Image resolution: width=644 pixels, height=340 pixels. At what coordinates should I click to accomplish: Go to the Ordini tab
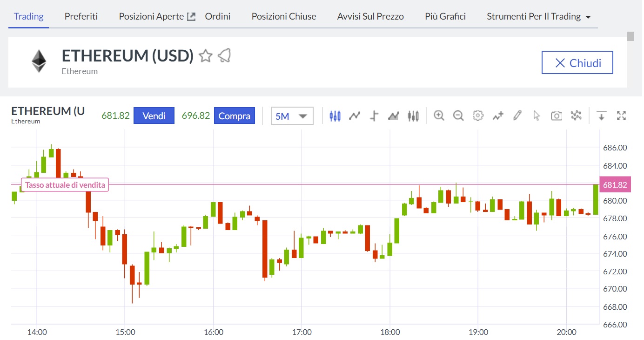(x=218, y=16)
